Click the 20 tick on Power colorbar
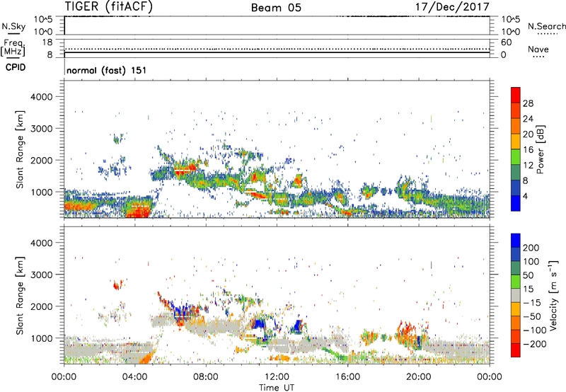566x392 pixels. (528, 134)
